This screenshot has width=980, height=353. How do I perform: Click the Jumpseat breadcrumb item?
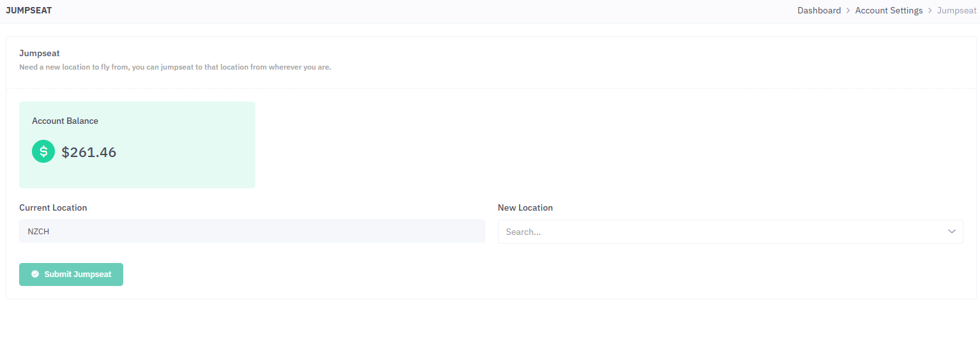(956, 11)
